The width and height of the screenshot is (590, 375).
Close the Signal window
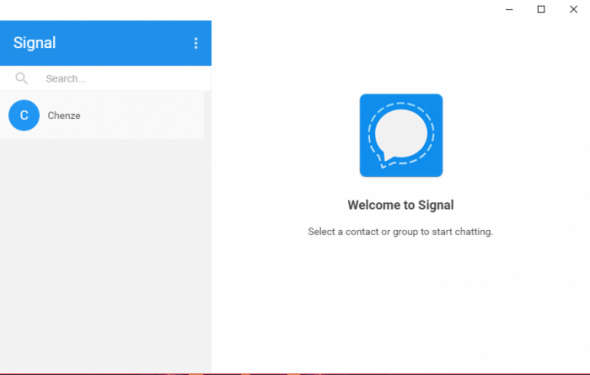573,9
